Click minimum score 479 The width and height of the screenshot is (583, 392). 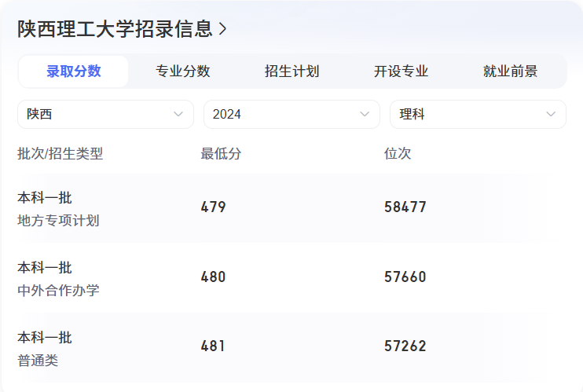click(214, 207)
